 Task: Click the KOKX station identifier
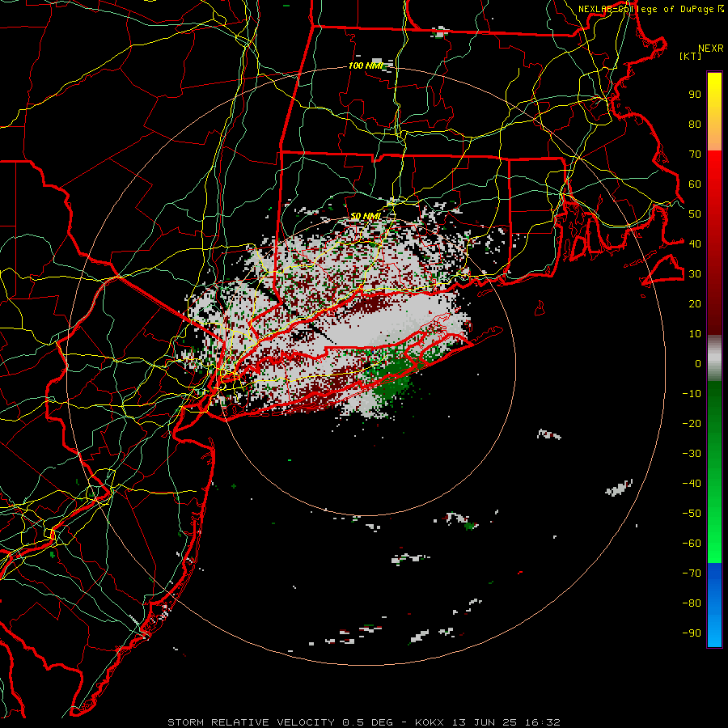429,722
